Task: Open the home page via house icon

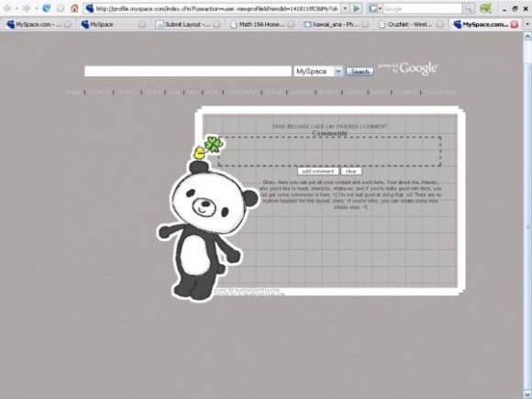Action: tap(74, 8)
